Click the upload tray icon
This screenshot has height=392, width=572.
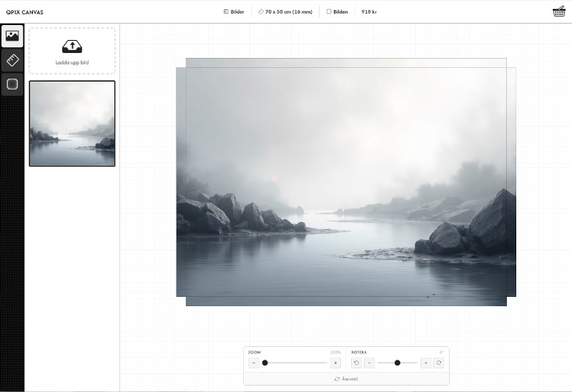(72, 46)
